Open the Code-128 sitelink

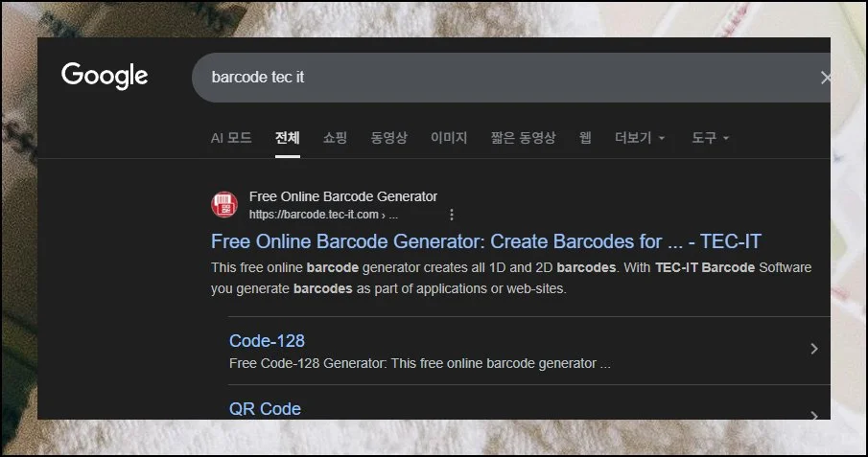point(267,341)
